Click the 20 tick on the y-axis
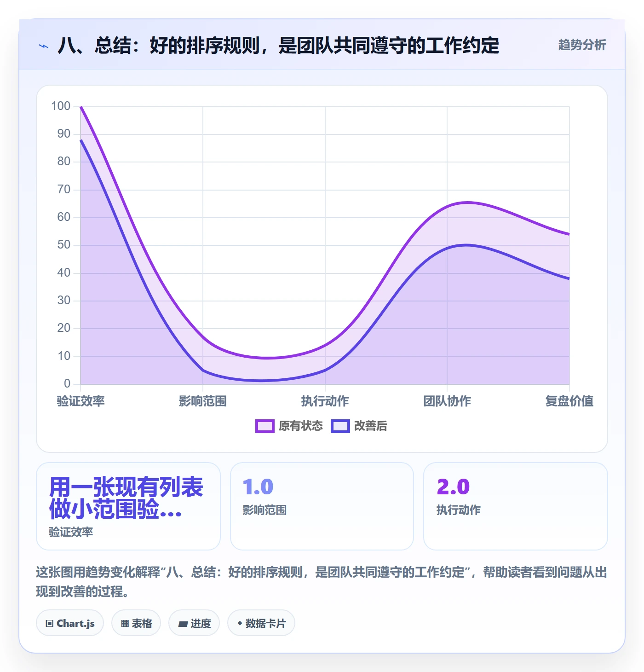Viewport: 644px width, 672px height. pyautogui.click(x=64, y=328)
